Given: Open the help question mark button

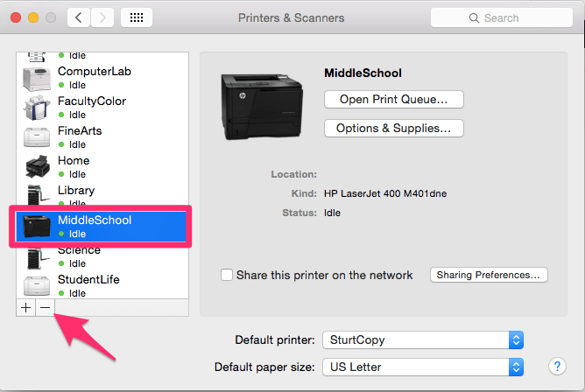Looking at the screenshot, I should pyautogui.click(x=555, y=367).
